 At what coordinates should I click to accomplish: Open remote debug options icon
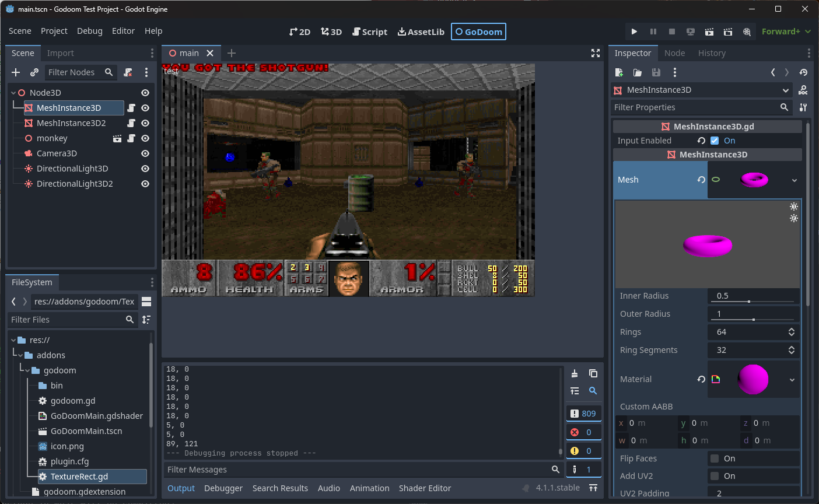tap(691, 32)
